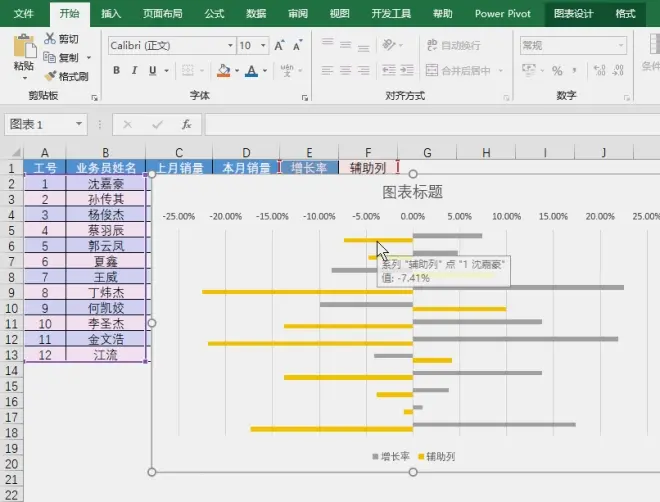Image resolution: width=660 pixels, height=502 pixels.
Task: Decrease indent
Action: pyautogui.click(x=389, y=70)
